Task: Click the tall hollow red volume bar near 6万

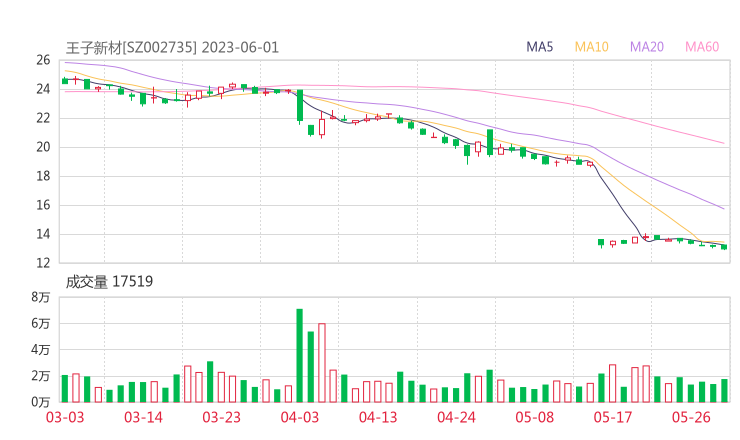Action: tap(322, 363)
